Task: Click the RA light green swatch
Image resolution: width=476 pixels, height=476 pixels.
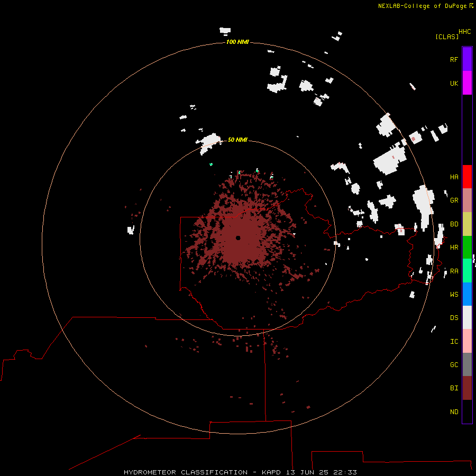Action: 467,271
